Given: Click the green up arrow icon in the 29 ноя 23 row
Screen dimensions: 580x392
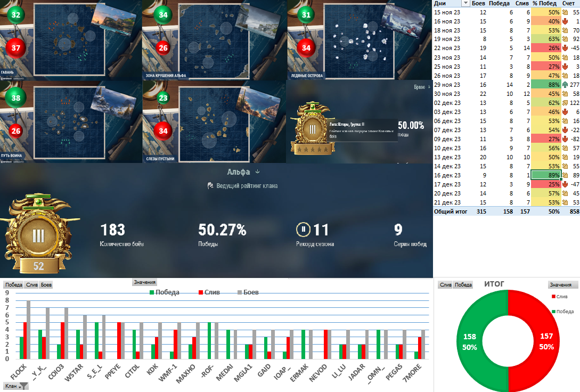Looking at the screenshot, I should [565, 85].
